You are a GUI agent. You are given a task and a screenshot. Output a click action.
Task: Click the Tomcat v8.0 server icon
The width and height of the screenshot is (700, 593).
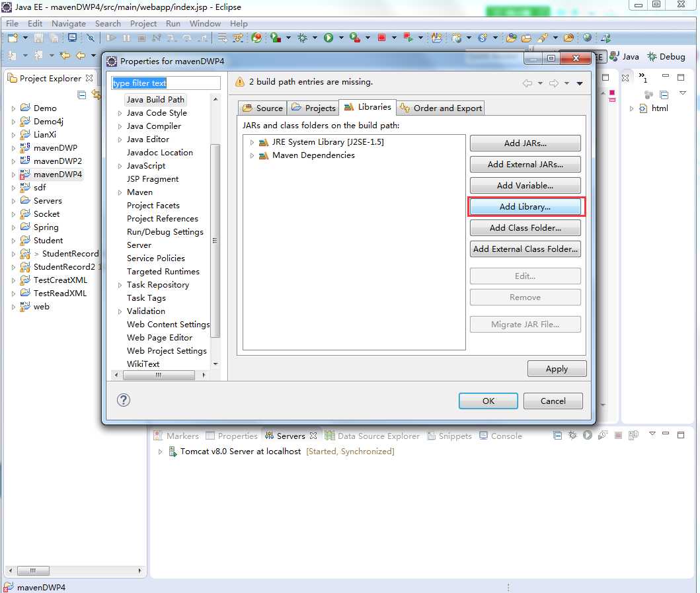[x=173, y=452]
